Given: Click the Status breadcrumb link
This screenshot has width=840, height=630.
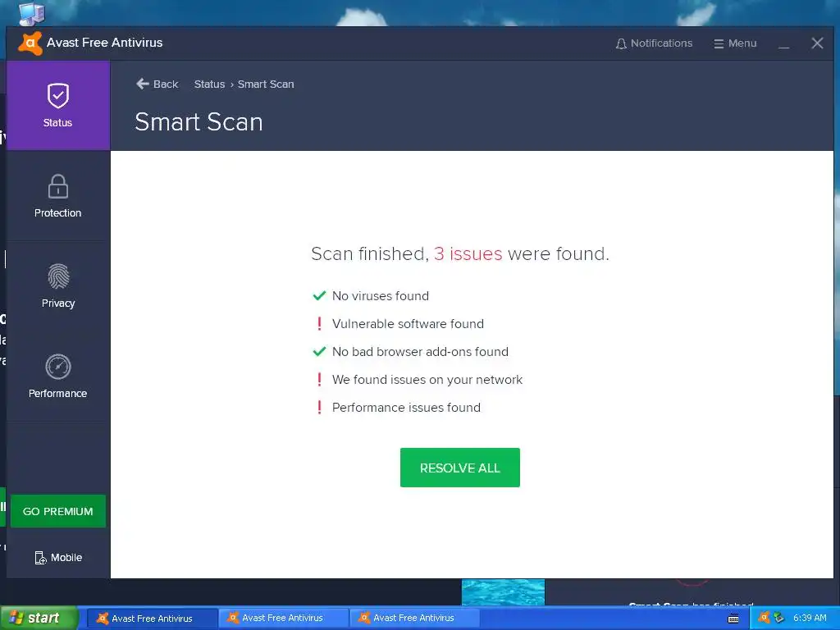Looking at the screenshot, I should pyautogui.click(x=209, y=84).
